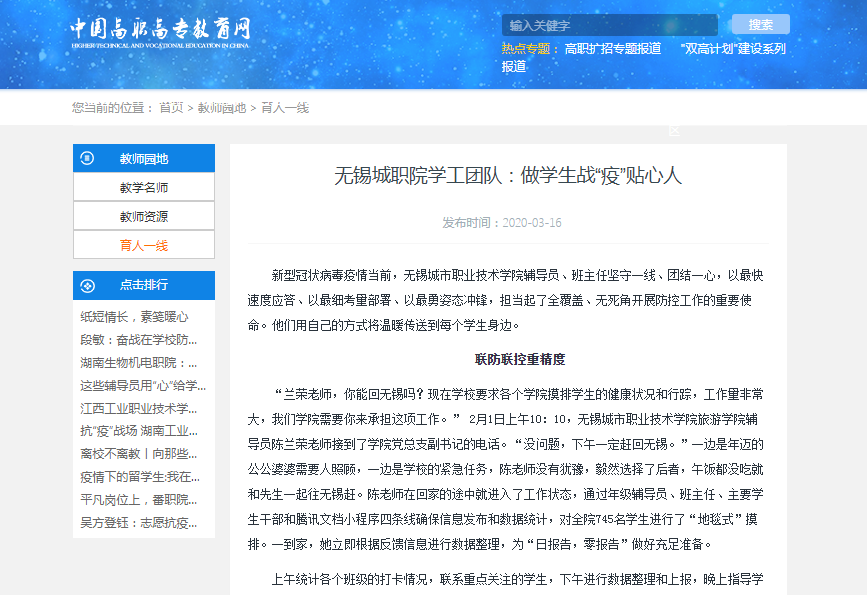The width and height of the screenshot is (867, 595).
Task: Click the 点击排行 panel header
Action: (144, 285)
